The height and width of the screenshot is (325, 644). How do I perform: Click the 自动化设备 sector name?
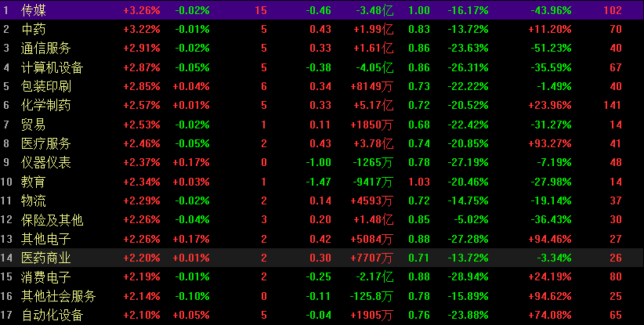coord(52,315)
